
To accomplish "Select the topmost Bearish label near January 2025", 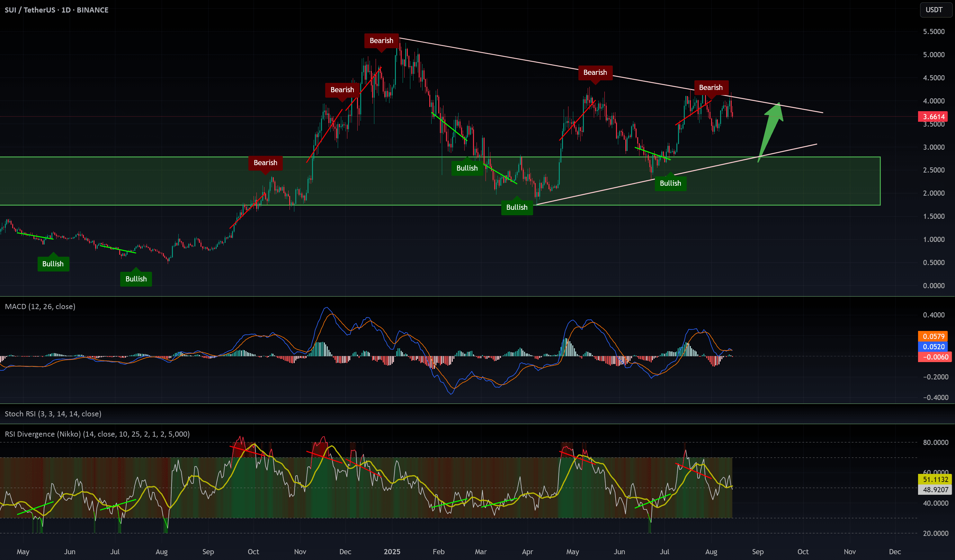I will point(381,40).
